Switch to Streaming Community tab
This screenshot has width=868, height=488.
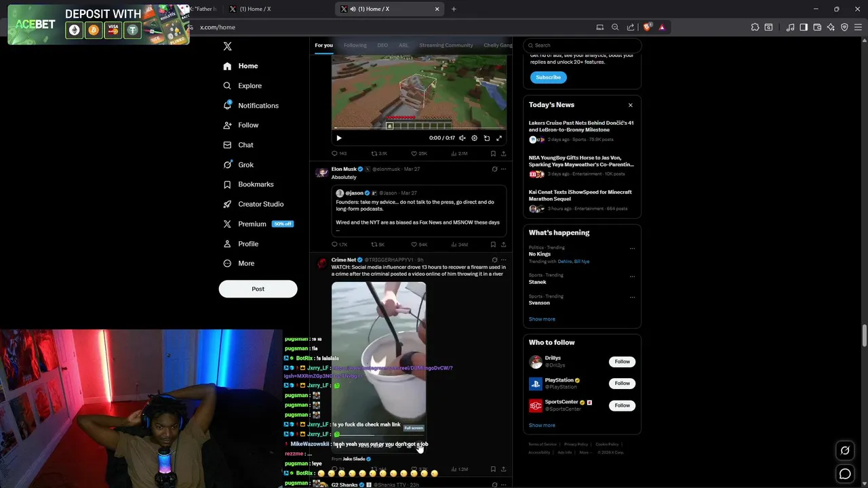pyautogui.click(x=446, y=45)
